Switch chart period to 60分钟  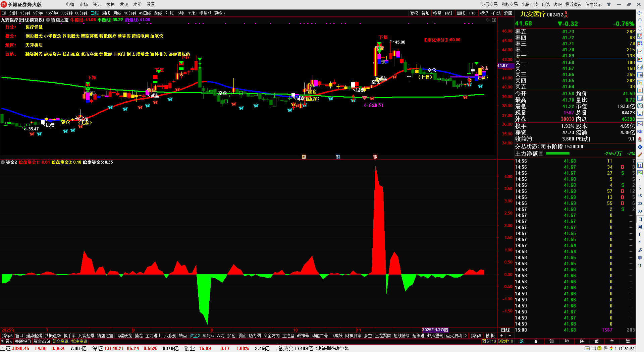[x=81, y=13]
